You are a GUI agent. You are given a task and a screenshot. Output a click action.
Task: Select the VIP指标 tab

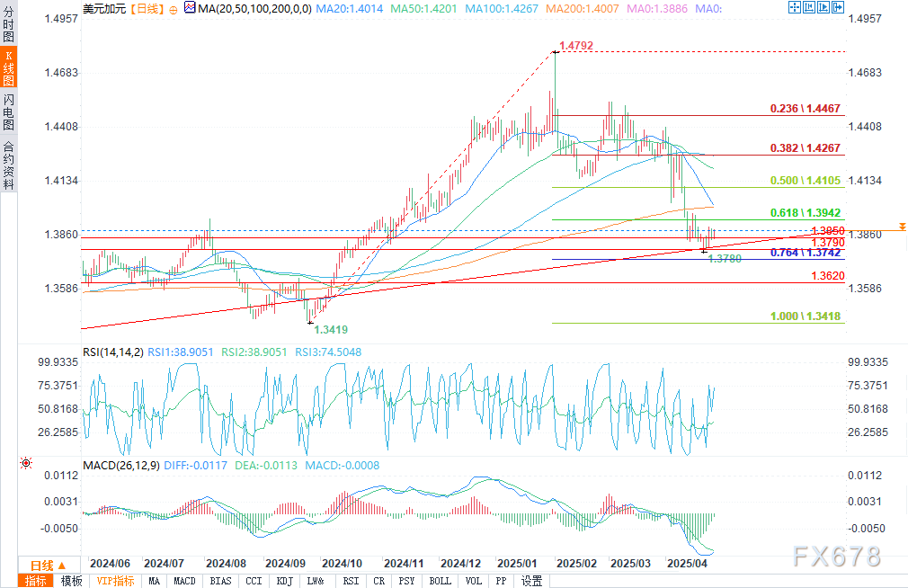[x=115, y=581]
